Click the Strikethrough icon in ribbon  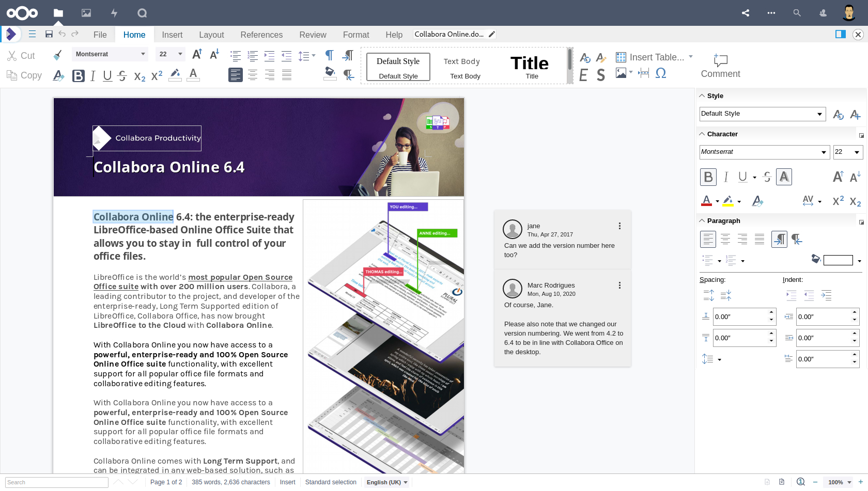pyautogui.click(x=122, y=76)
